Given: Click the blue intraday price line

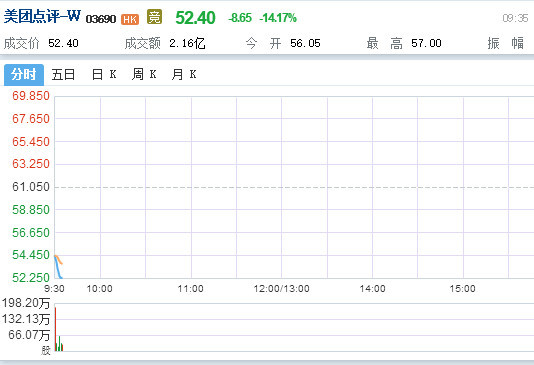Looking at the screenshot, I should pyautogui.click(x=58, y=269).
